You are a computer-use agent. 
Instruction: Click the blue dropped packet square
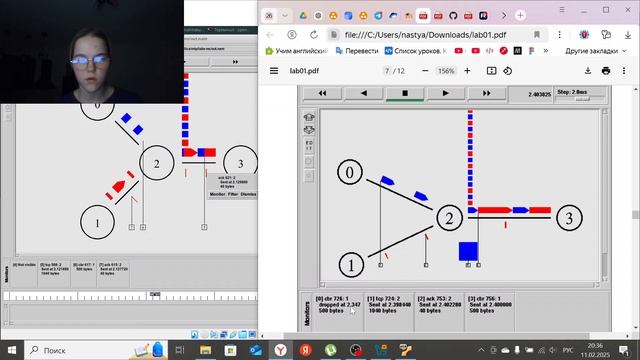(x=468, y=251)
